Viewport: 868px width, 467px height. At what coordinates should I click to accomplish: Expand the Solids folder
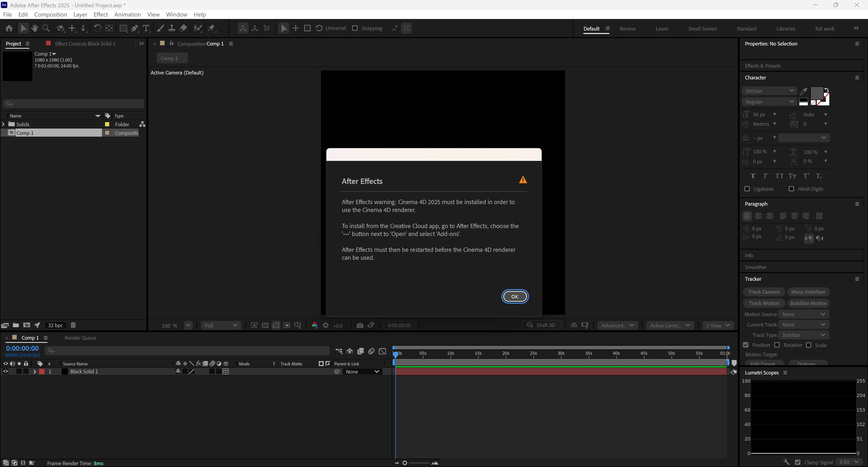click(3, 124)
